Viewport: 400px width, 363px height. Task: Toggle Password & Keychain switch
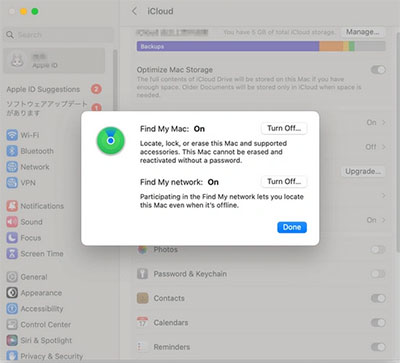tap(378, 274)
